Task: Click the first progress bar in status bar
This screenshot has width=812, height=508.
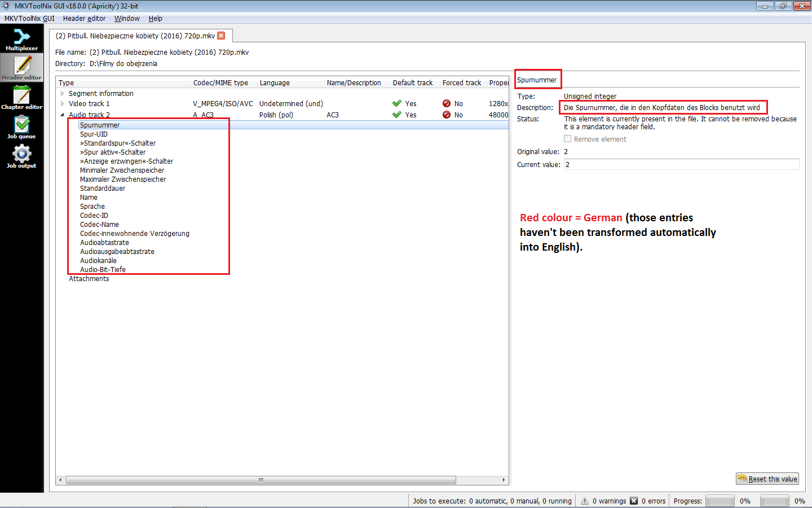Action: (x=720, y=501)
